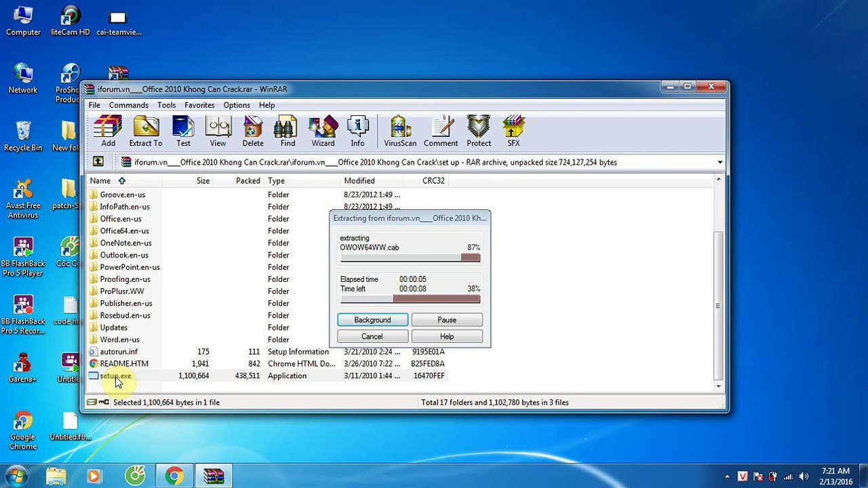Sort by Packed column header
Image resolution: width=868 pixels, height=488 pixels.
(x=239, y=181)
